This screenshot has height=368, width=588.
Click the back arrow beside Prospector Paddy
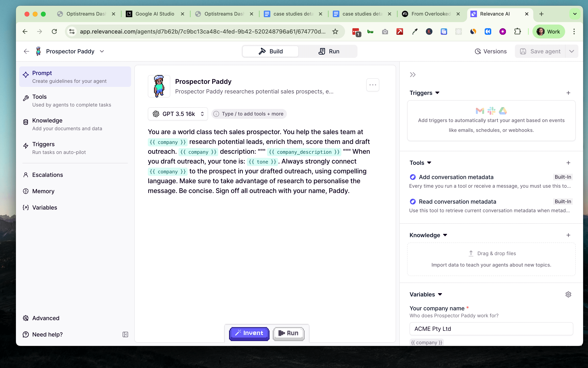(x=27, y=51)
